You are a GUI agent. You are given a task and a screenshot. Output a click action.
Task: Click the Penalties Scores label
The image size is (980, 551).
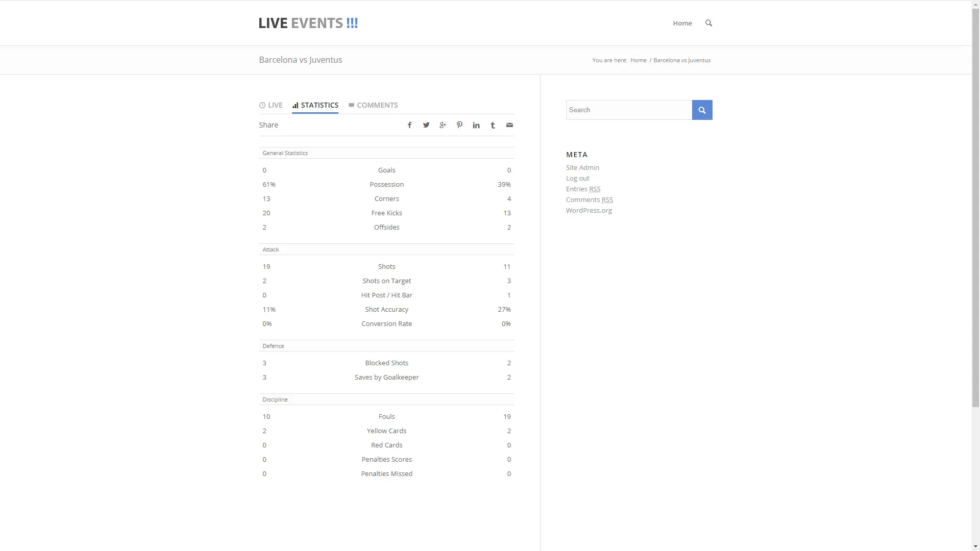(386, 459)
